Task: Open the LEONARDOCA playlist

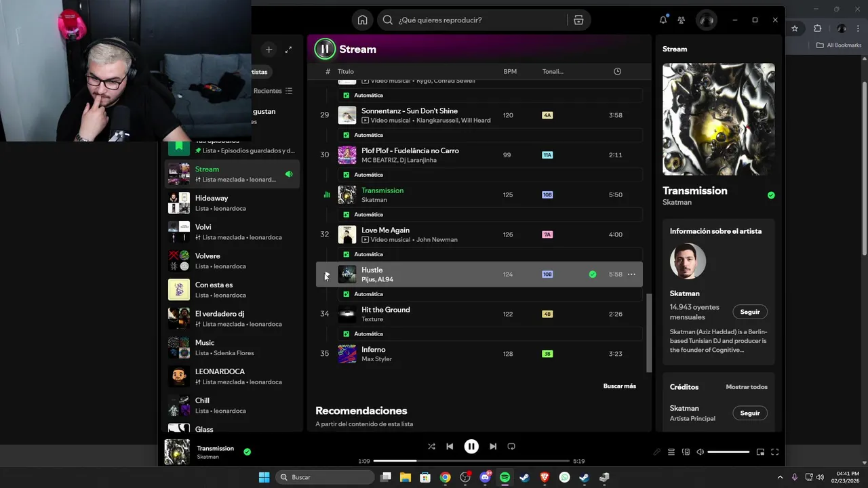Action: coord(233,376)
